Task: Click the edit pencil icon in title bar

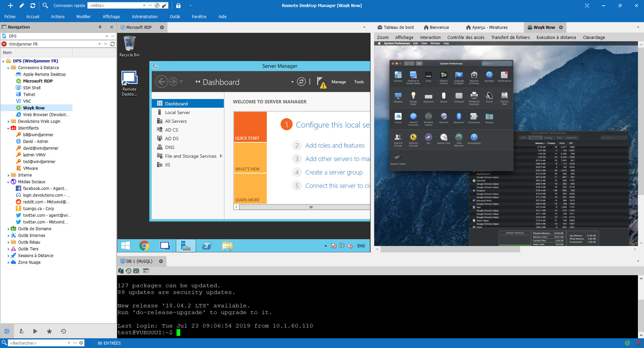Action: [22, 5]
